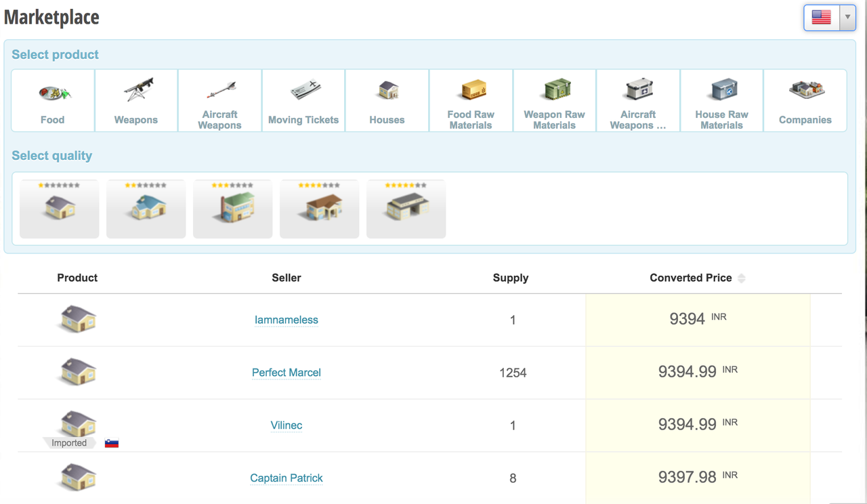Select the Houses product category

387,100
